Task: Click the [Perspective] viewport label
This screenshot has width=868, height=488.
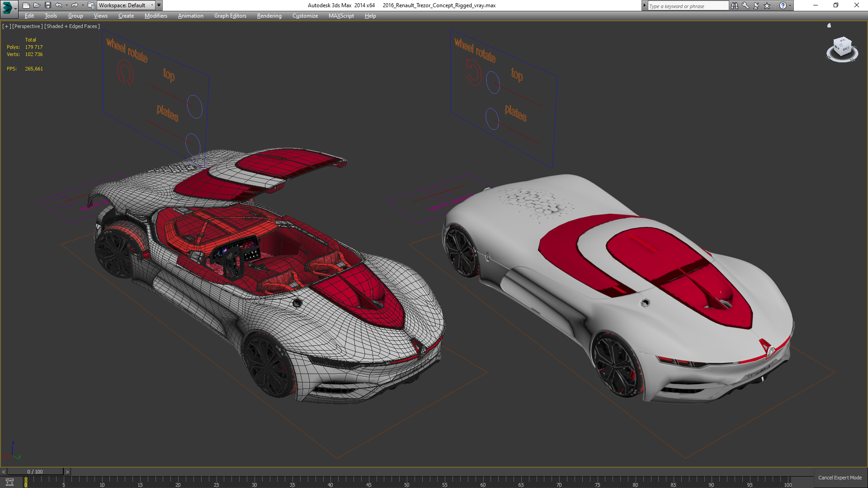Action: 28,26
